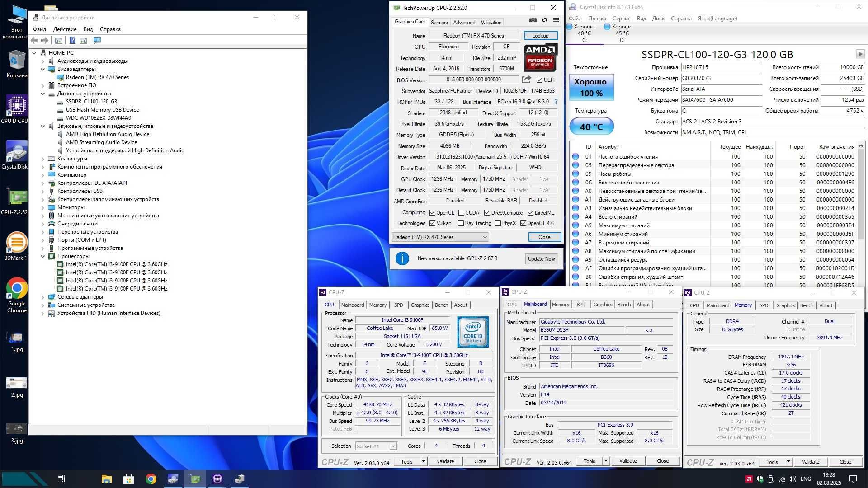
Task: Click the Task View taskbar icon
Action: tap(61, 479)
